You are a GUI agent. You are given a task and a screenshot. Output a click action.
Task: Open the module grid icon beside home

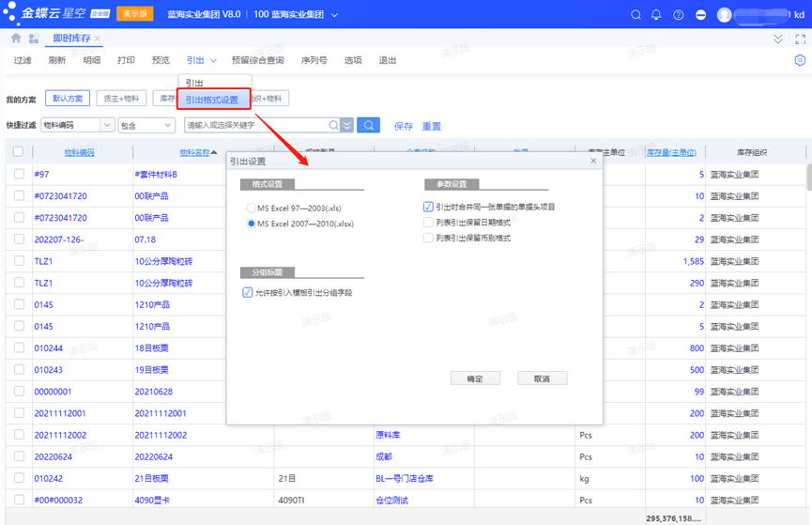click(x=34, y=39)
